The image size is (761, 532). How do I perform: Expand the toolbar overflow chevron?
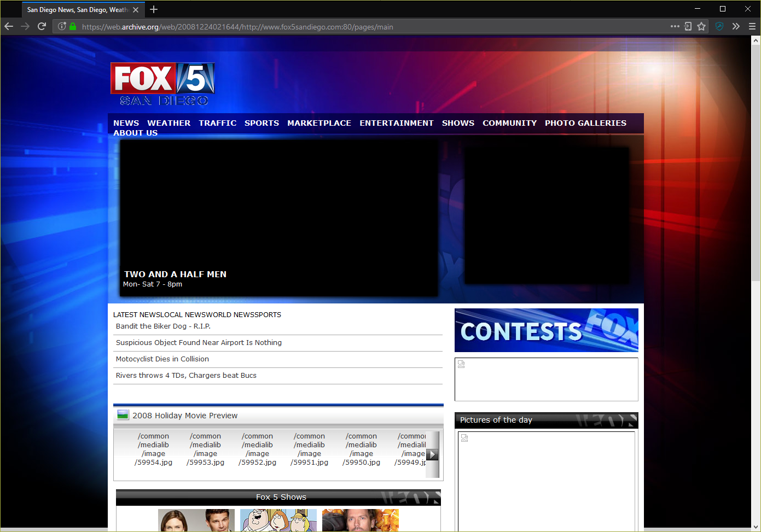coord(736,26)
